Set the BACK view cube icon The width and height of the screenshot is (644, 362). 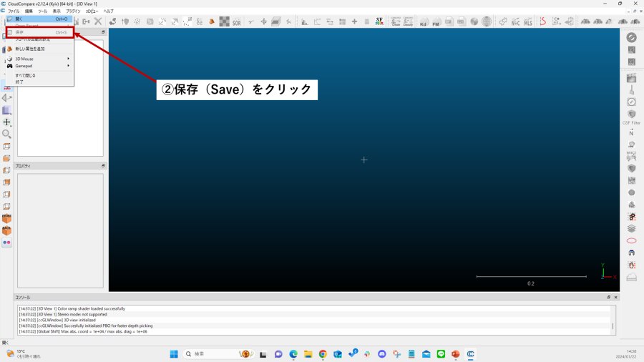tap(6, 230)
